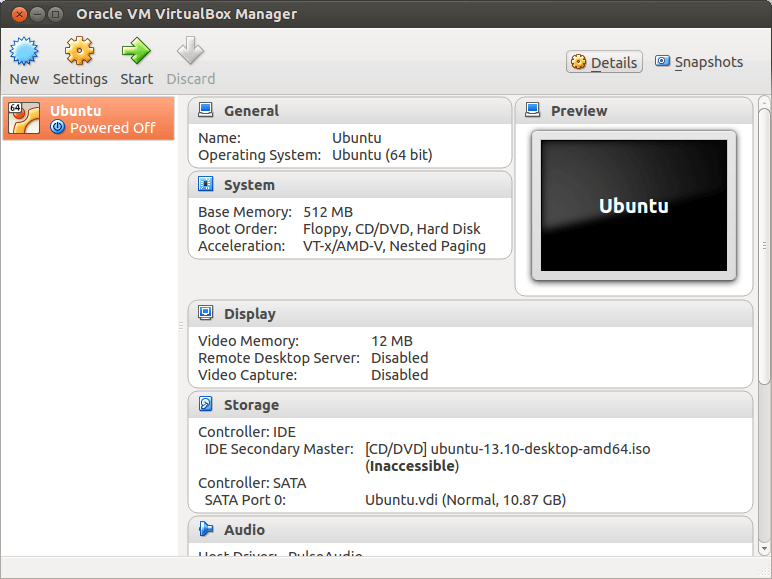The height and width of the screenshot is (579, 772).
Task: Close the VirtualBox Manager window
Action: (x=19, y=14)
